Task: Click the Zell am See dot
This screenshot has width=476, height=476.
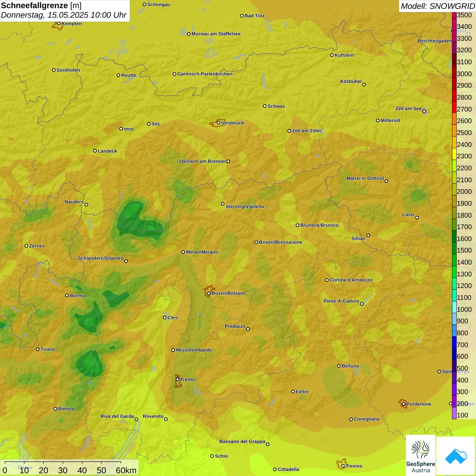Action: pyautogui.click(x=424, y=111)
